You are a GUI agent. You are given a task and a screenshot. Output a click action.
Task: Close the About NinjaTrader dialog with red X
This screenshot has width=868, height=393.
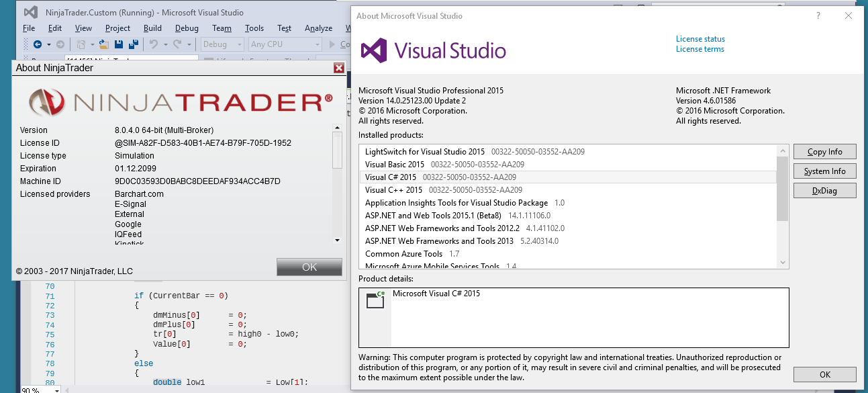339,68
